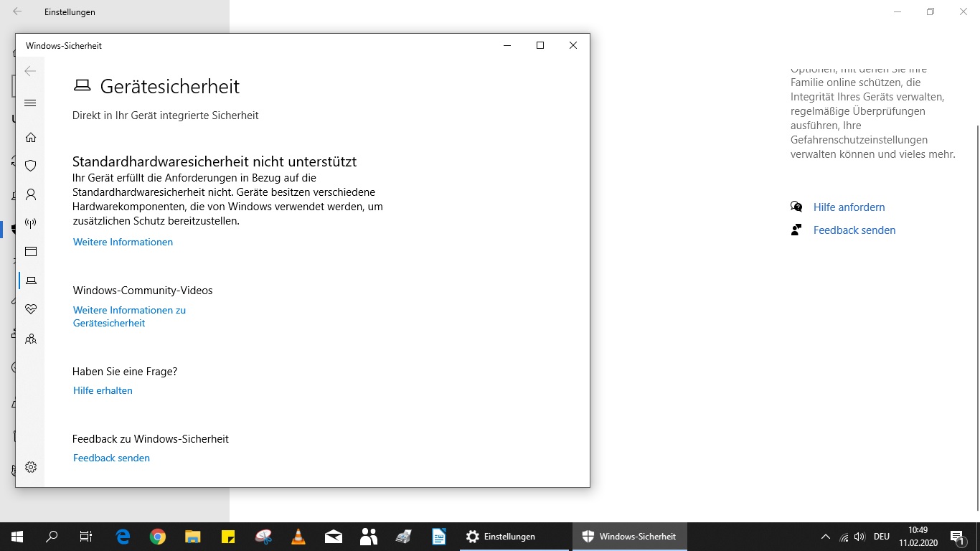Viewport: 980px width, 551px height.
Task: Select Device security laptop icon in sidebar
Action: tap(30, 281)
